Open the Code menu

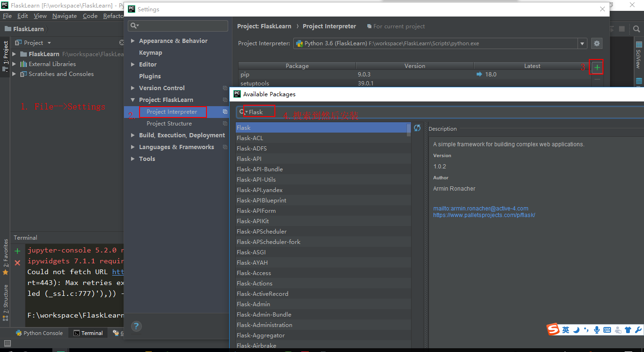point(90,16)
